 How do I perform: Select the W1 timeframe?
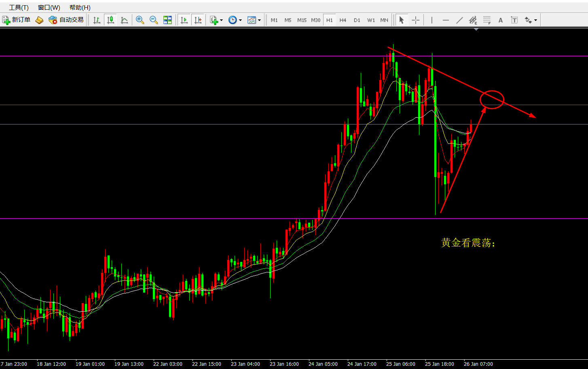pyautogui.click(x=371, y=20)
